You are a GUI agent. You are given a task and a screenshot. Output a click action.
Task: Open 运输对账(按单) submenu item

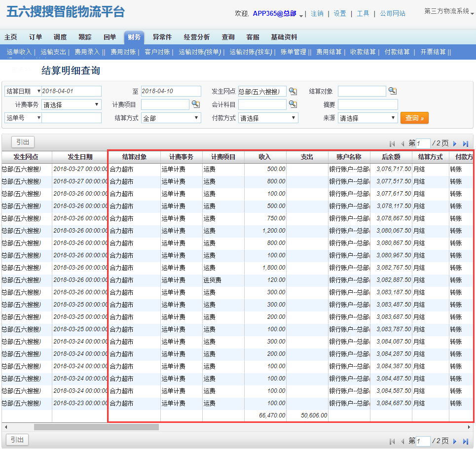(200, 52)
